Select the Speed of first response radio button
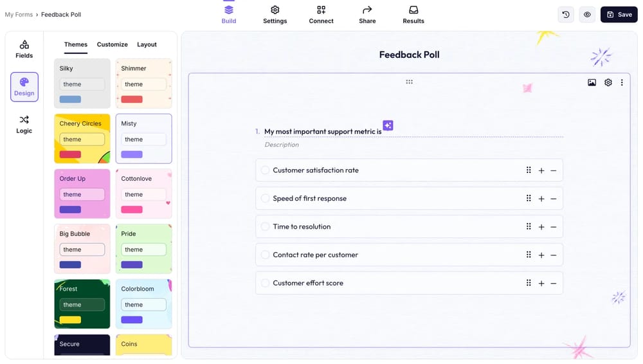The height and width of the screenshot is (364, 643). (265, 199)
